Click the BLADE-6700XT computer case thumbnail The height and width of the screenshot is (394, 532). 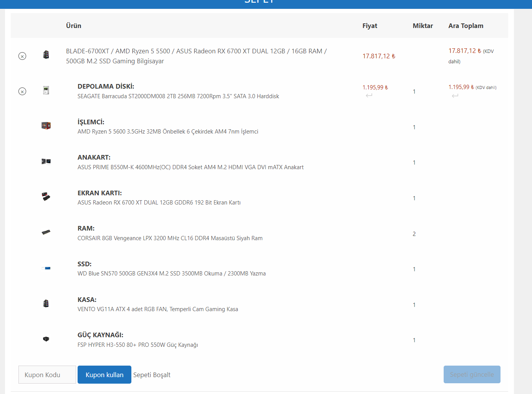coord(46,54)
